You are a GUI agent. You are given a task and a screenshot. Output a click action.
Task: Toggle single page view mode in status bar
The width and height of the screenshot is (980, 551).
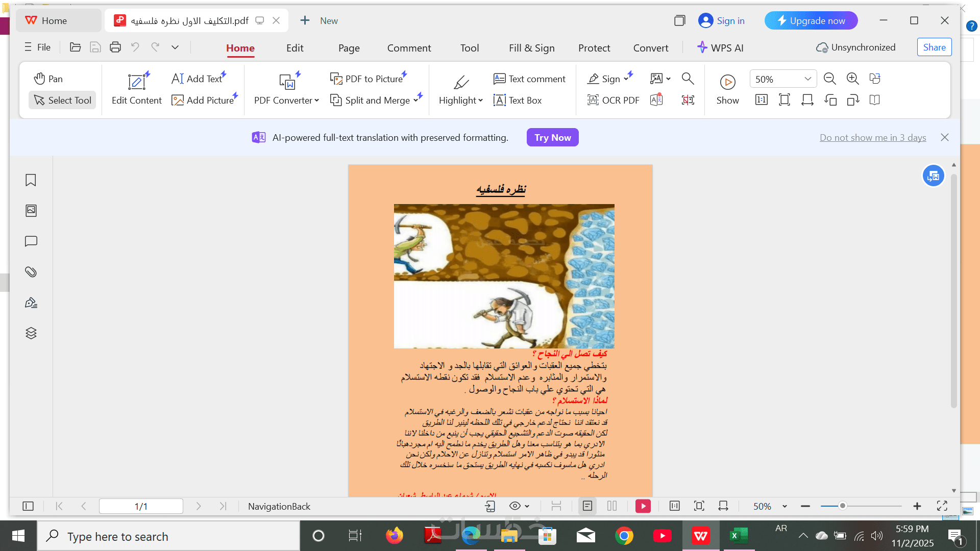coord(587,506)
